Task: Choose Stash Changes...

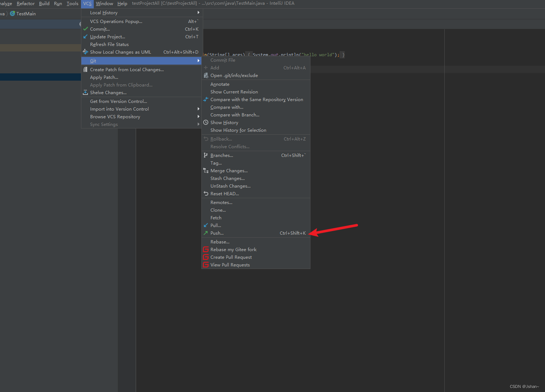Action: click(256, 178)
